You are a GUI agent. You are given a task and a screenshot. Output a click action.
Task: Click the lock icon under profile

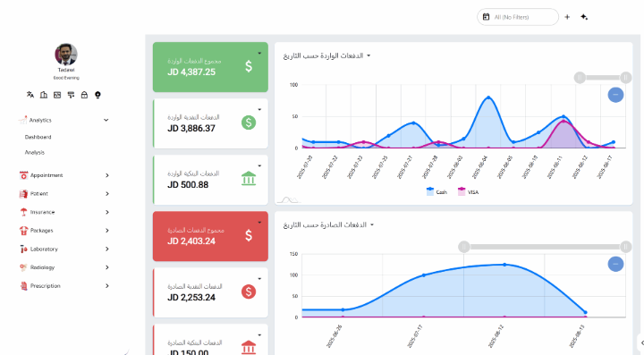[84, 95]
